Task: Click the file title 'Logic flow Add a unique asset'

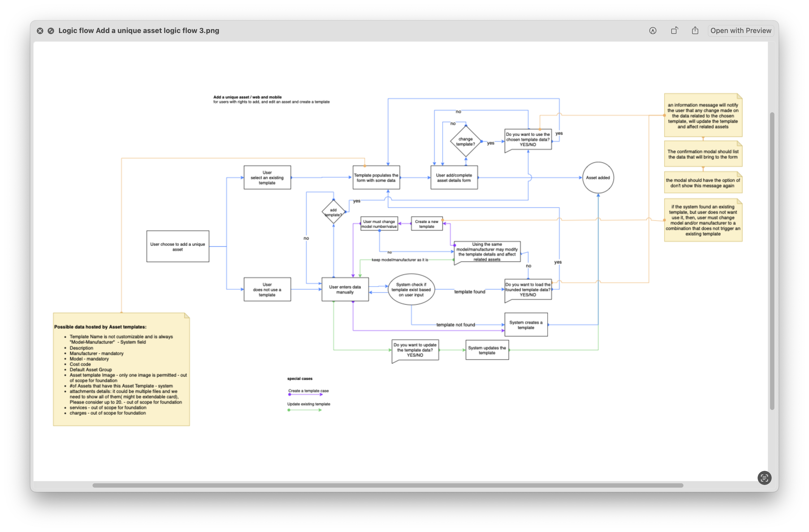Action: pyautogui.click(x=139, y=31)
